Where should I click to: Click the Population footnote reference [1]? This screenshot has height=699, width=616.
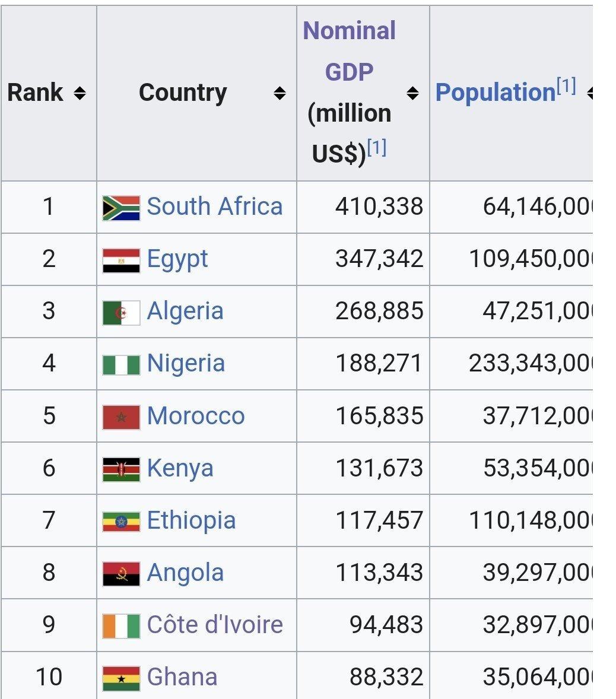point(566,87)
